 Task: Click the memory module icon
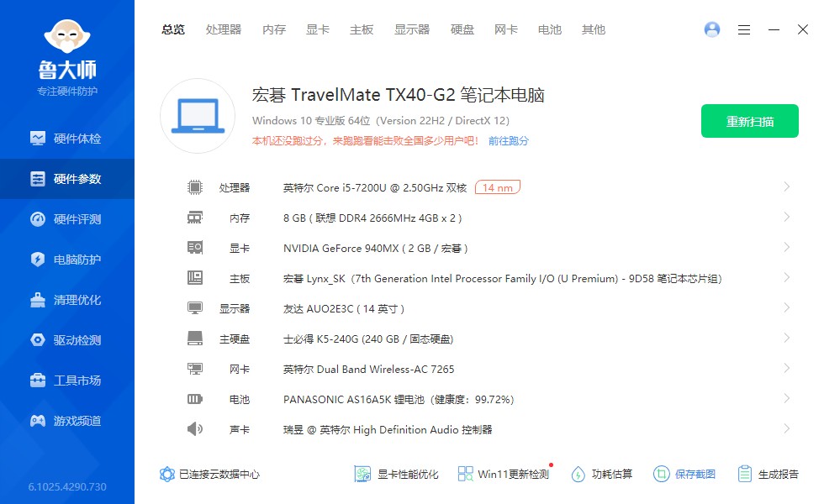[x=195, y=218]
